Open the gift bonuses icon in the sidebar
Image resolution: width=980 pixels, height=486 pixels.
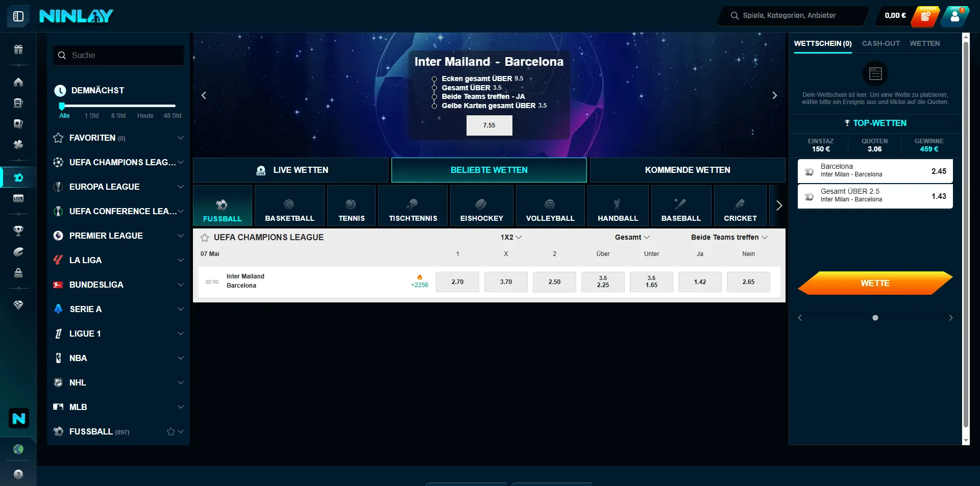18,49
